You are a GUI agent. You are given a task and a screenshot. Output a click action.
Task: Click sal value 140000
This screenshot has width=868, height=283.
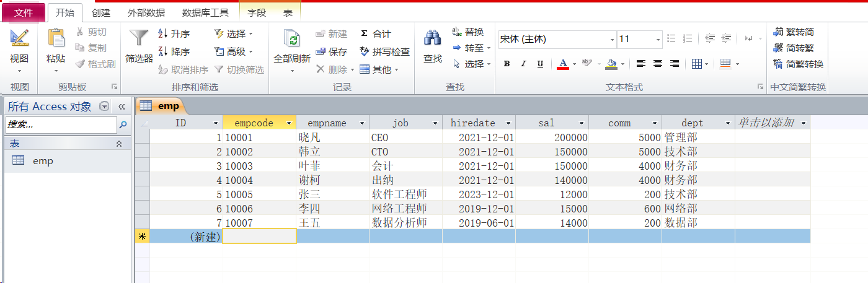coord(552,180)
